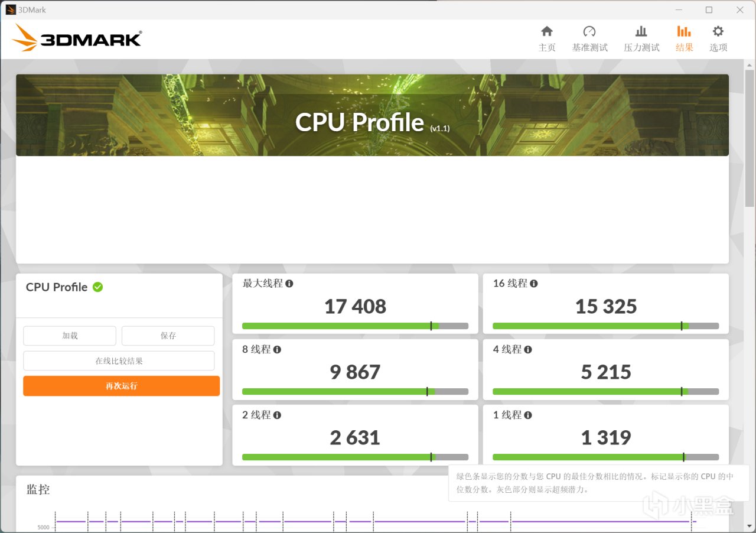
Task: Click the (v1.1) version label in banner
Action: pyautogui.click(x=439, y=128)
